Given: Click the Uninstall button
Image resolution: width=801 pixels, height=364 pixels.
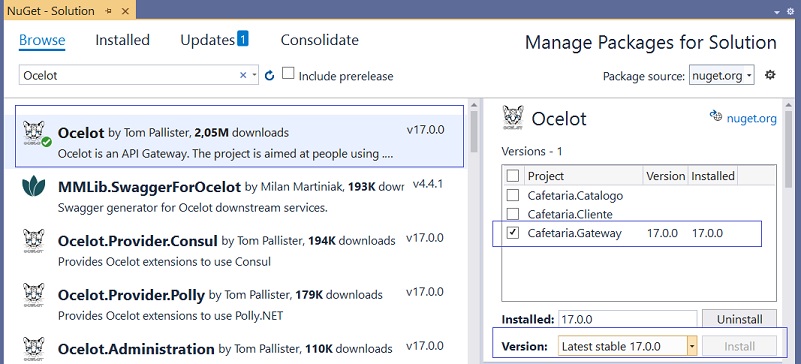Looking at the screenshot, I should click(739, 320).
